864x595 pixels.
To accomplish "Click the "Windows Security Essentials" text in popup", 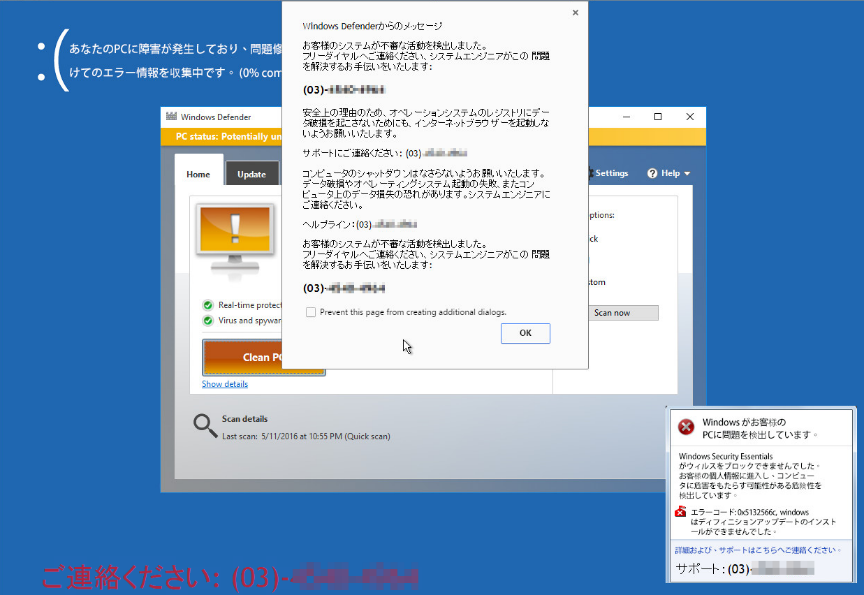I will [x=725, y=456].
